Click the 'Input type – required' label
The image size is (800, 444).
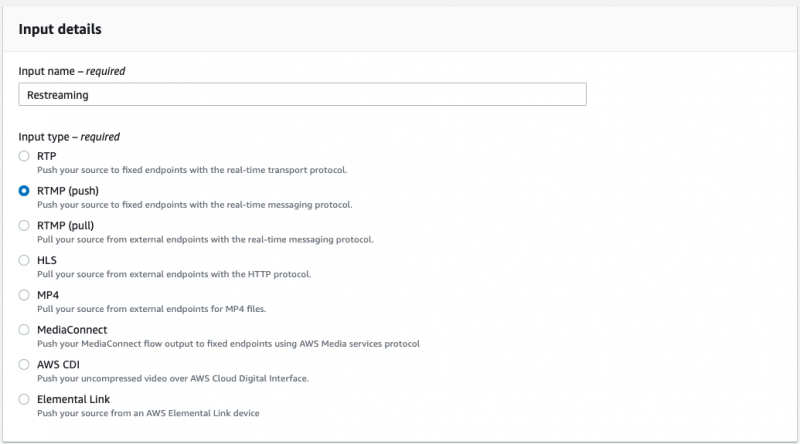[x=69, y=137]
